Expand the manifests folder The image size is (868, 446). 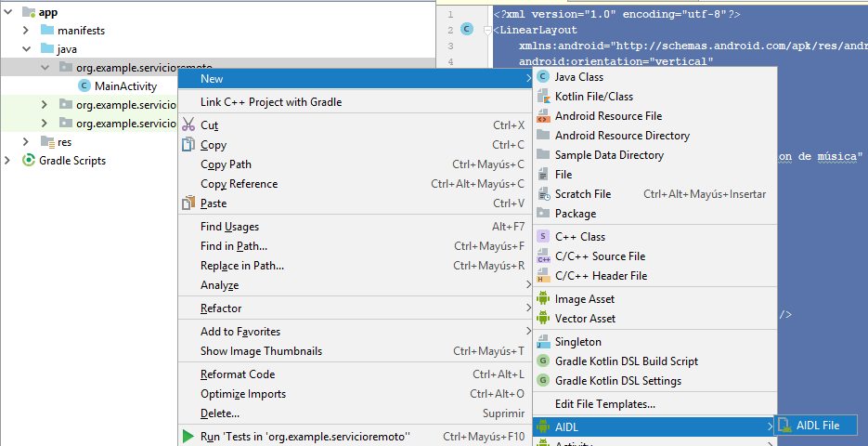coord(27,31)
